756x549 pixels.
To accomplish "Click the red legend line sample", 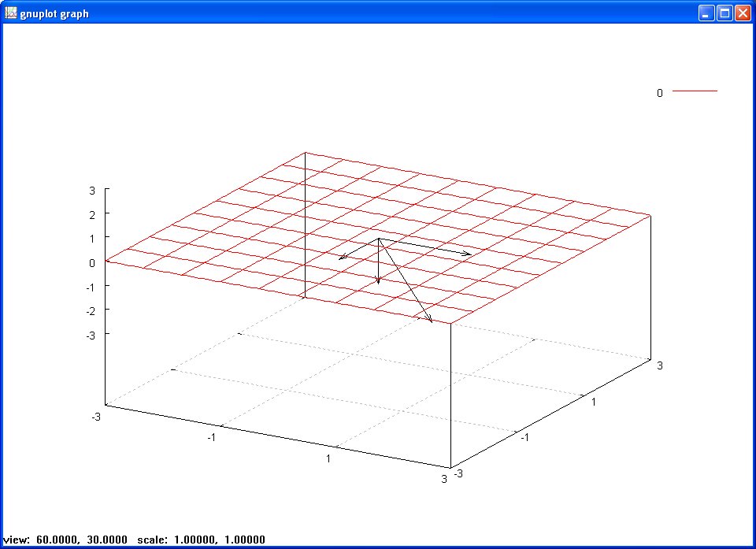I will click(695, 91).
